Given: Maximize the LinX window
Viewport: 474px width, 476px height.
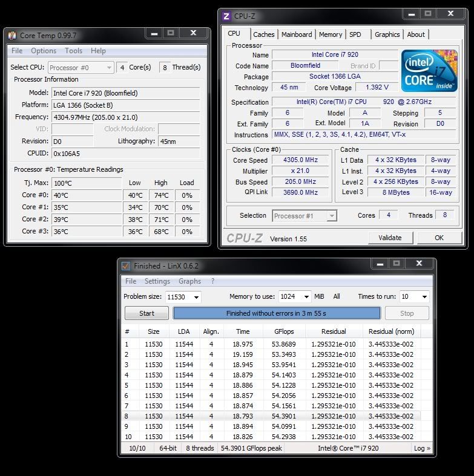Looking at the screenshot, I should pos(397,264).
